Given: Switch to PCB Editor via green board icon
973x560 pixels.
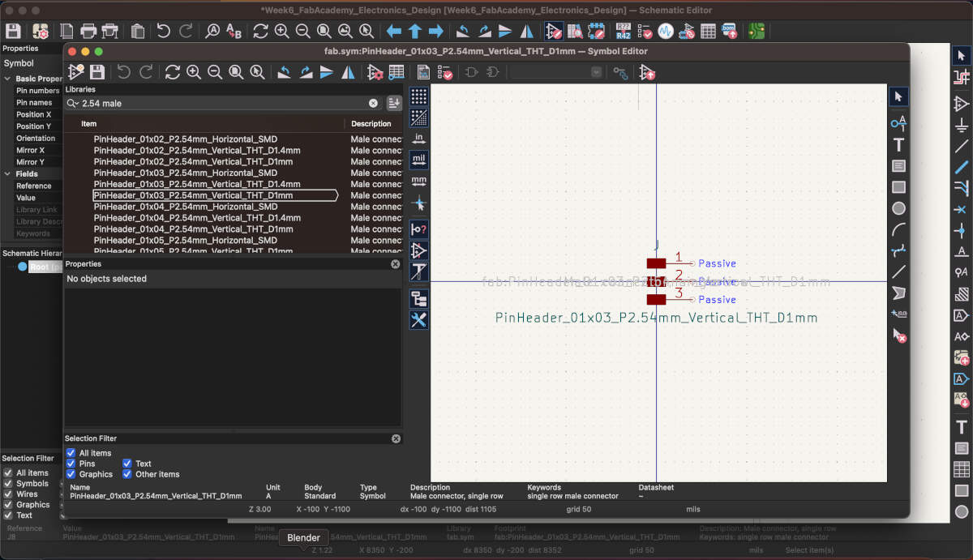Looking at the screenshot, I should (757, 32).
